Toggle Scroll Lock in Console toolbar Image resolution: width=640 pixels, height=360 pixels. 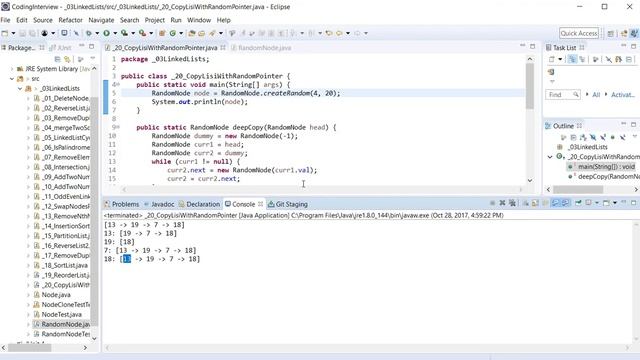pos(535,203)
